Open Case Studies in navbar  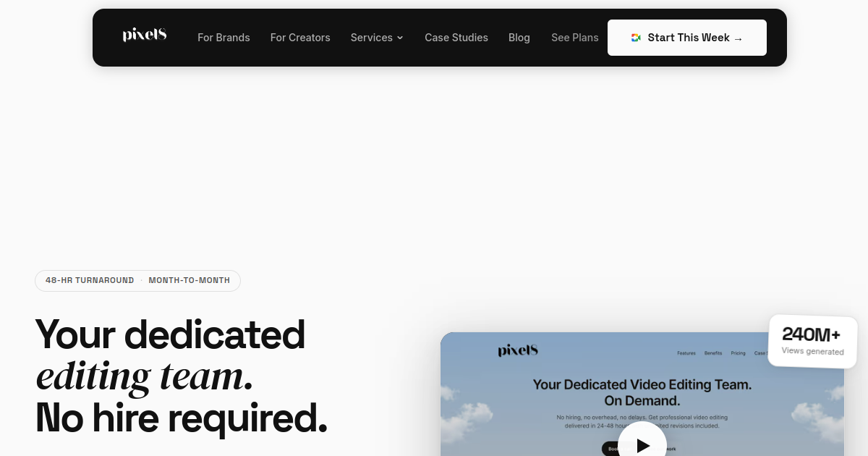pyautogui.click(x=456, y=38)
